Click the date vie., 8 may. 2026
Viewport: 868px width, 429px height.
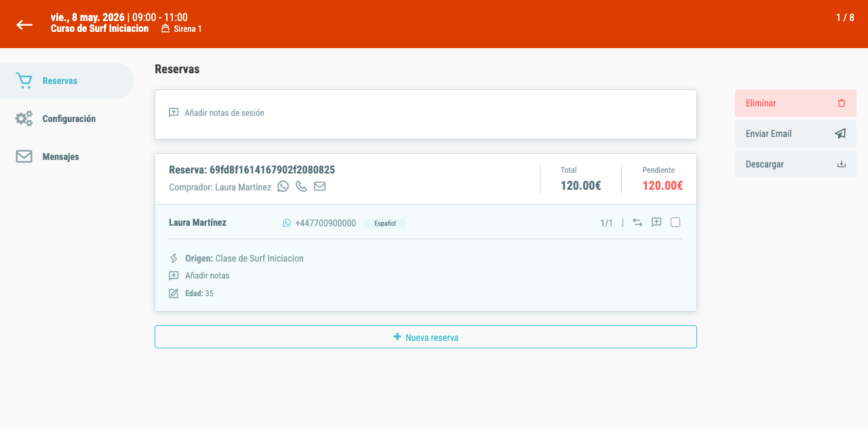click(x=87, y=18)
